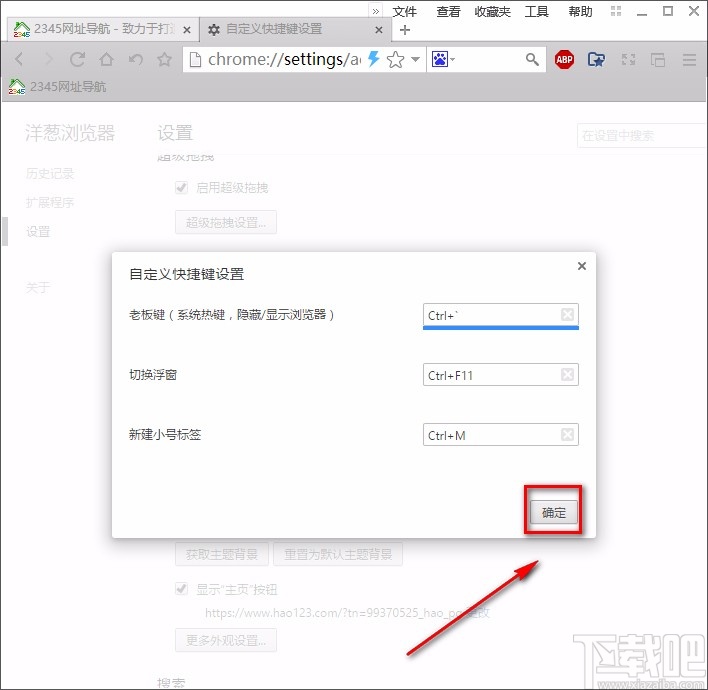This screenshot has width=708, height=690.
Task: Click the undo closed tab icon
Action: [x=135, y=59]
